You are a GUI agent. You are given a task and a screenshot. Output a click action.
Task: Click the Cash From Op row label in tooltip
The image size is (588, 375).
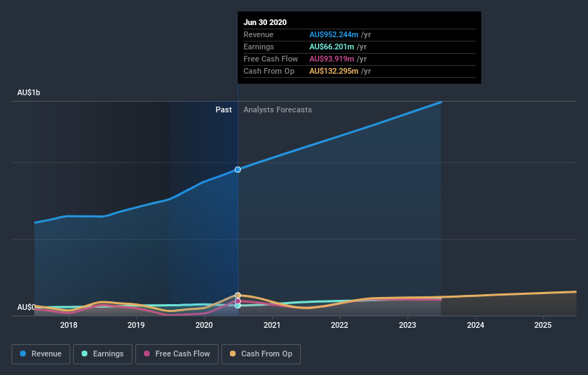click(269, 71)
